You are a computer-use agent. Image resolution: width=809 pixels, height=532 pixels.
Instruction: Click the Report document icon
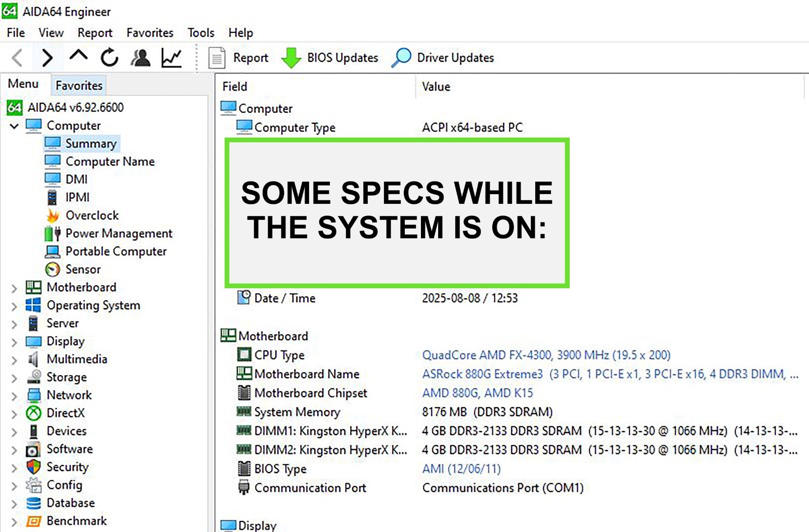(x=217, y=58)
